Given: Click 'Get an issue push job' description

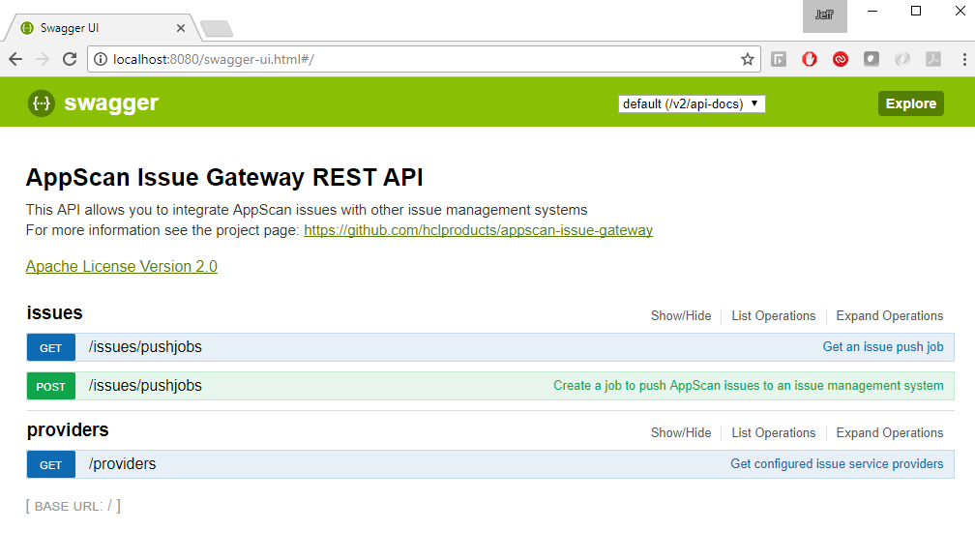Looking at the screenshot, I should point(883,347).
